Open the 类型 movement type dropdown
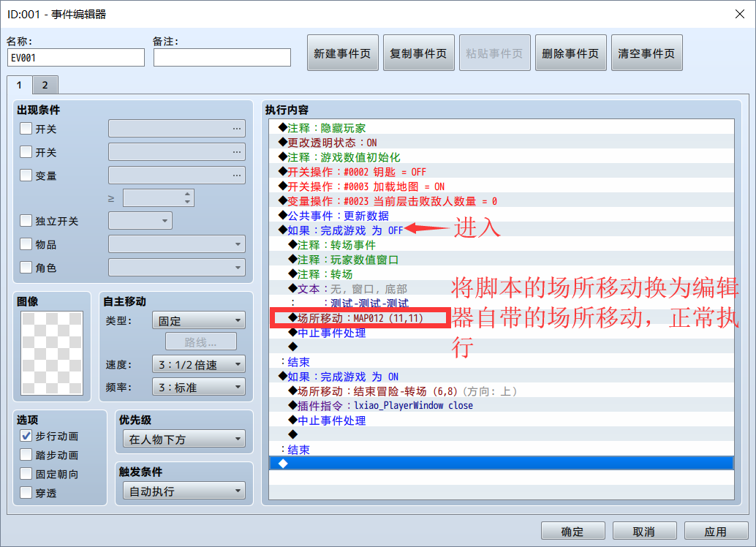 (199, 320)
